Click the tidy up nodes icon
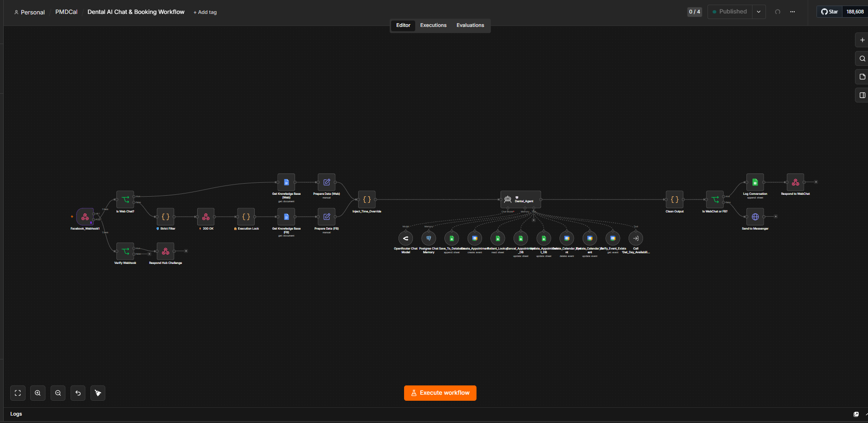Screen dimensions: 868x423 coord(98,393)
